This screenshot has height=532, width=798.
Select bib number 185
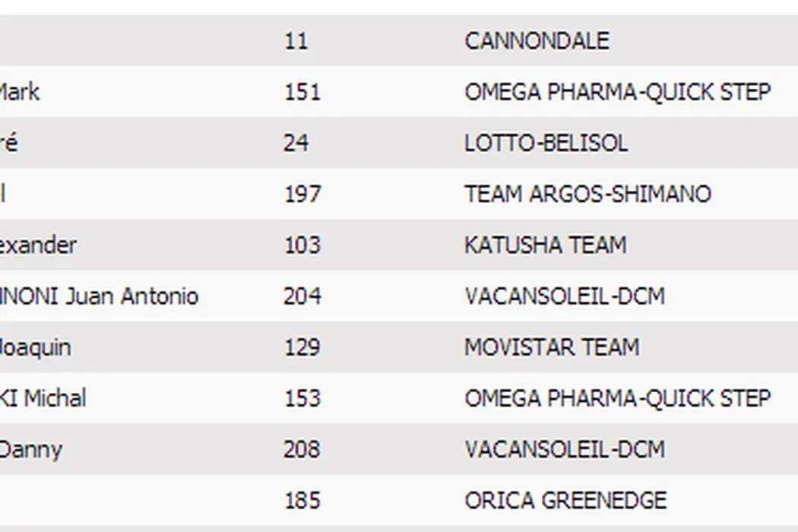[302, 500]
